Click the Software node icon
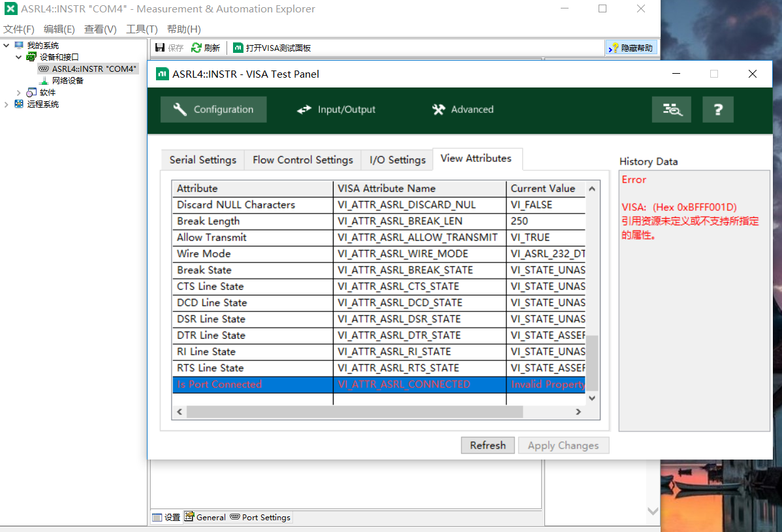 click(x=31, y=93)
